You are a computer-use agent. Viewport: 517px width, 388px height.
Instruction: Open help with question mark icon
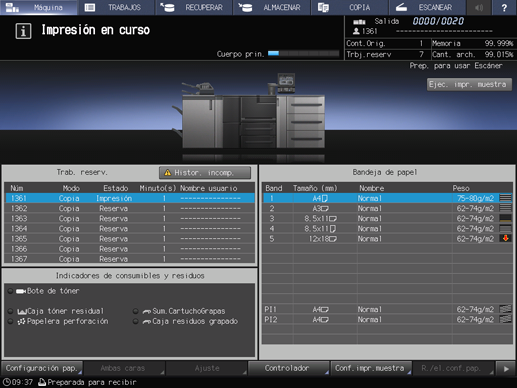504,7
